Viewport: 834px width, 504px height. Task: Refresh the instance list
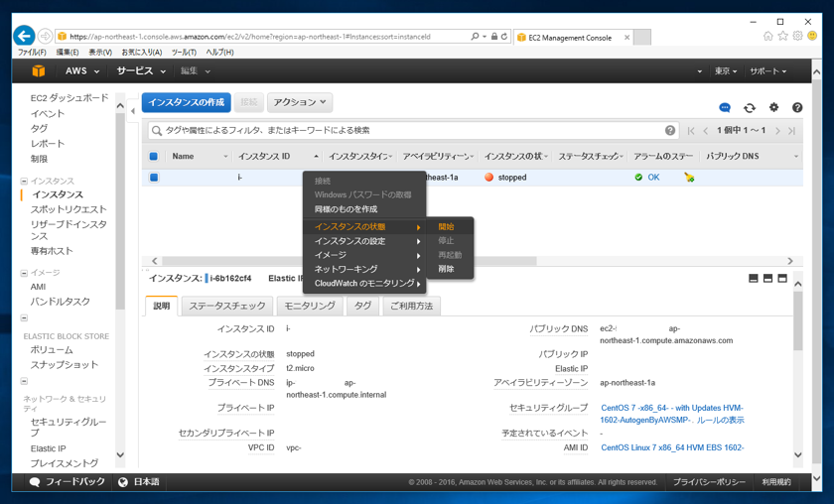[750, 107]
